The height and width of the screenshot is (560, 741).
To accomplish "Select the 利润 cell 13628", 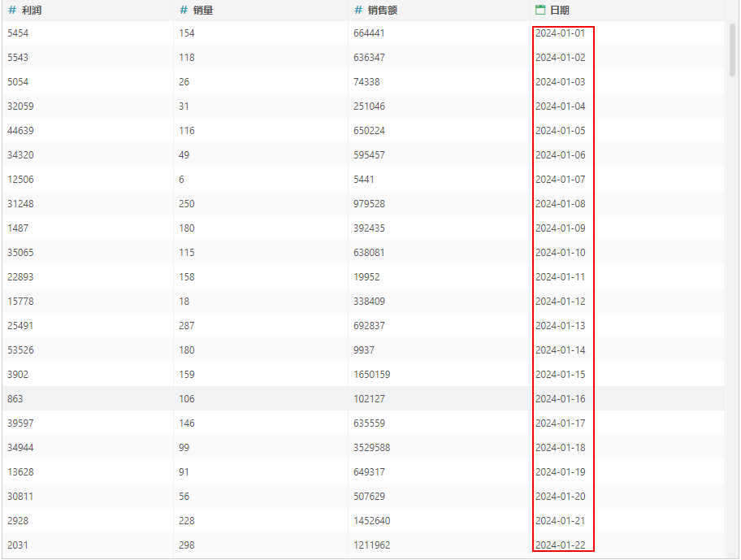I will [x=21, y=472].
